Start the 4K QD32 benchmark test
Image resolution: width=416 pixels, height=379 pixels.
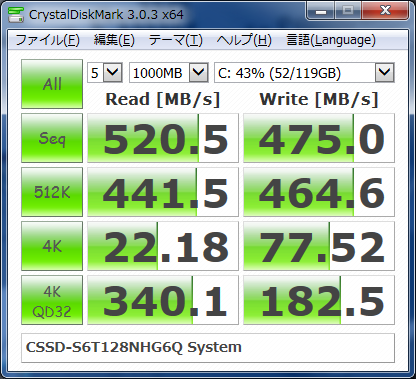(52, 300)
